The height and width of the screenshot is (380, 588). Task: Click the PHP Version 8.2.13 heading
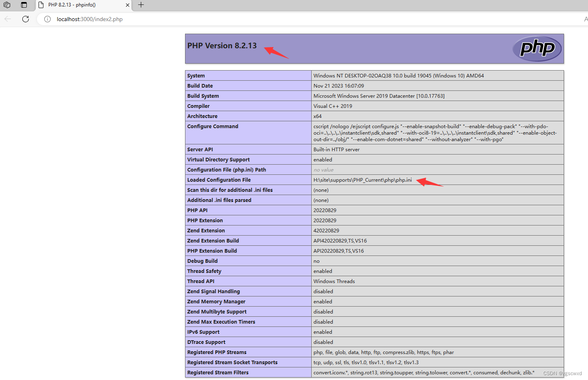(x=222, y=46)
